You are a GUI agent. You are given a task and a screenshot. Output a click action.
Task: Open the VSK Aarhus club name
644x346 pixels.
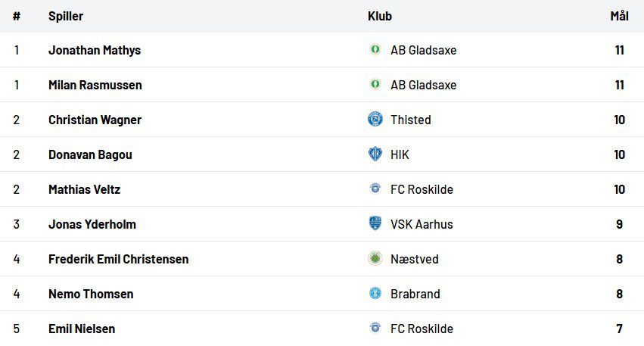tap(422, 224)
